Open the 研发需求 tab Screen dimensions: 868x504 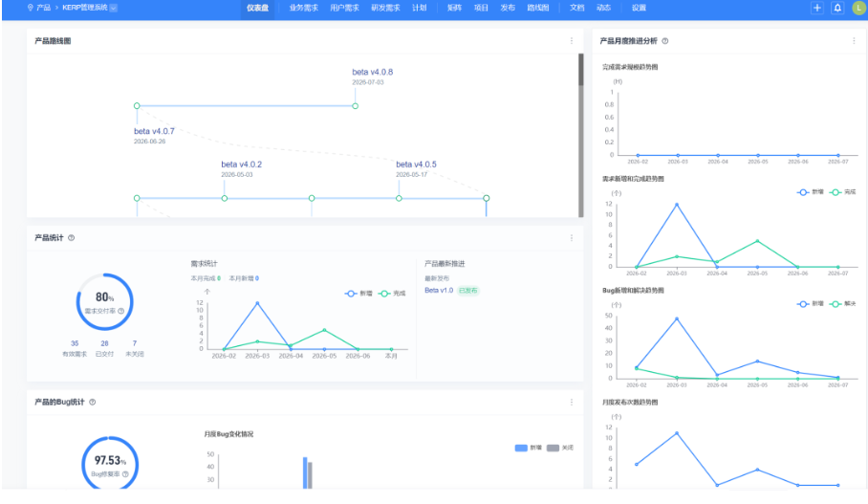[385, 8]
